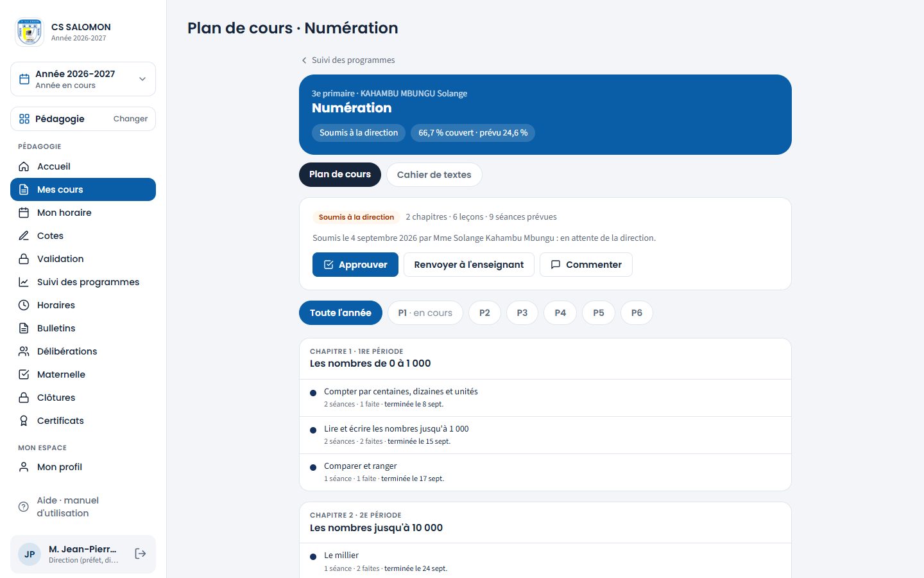Click chapter title 'Les nombres jusqu'à 10 000'
Viewport: 924px width, 578px height.
pos(376,528)
